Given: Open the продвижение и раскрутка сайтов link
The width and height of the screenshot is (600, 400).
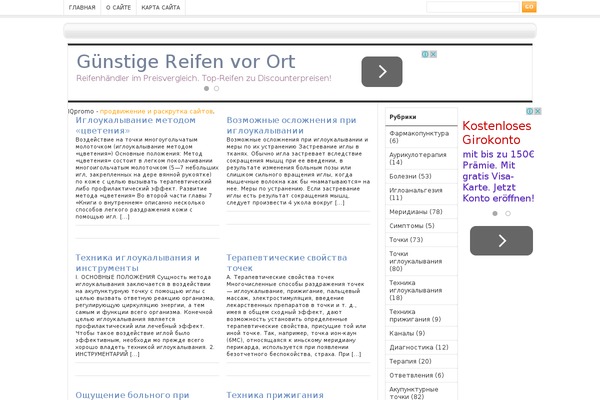Looking at the screenshot, I should click(x=157, y=111).
